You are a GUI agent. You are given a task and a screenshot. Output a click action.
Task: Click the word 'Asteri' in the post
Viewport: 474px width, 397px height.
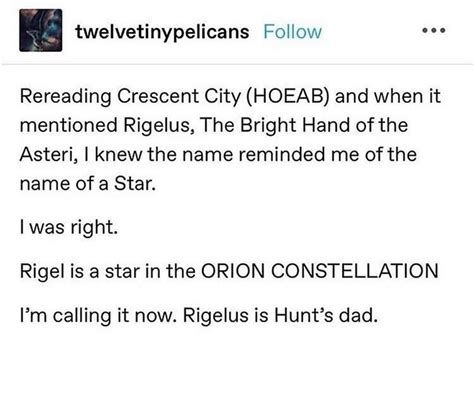[x=46, y=155]
